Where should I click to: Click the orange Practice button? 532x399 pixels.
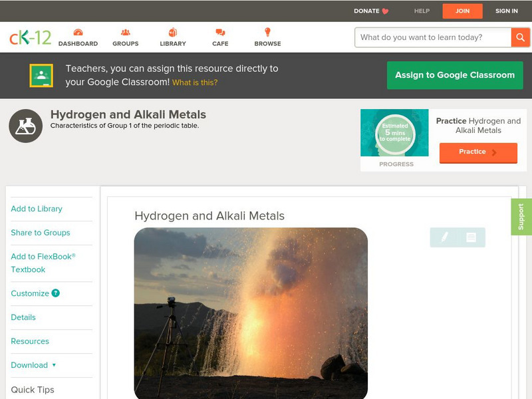(477, 152)
